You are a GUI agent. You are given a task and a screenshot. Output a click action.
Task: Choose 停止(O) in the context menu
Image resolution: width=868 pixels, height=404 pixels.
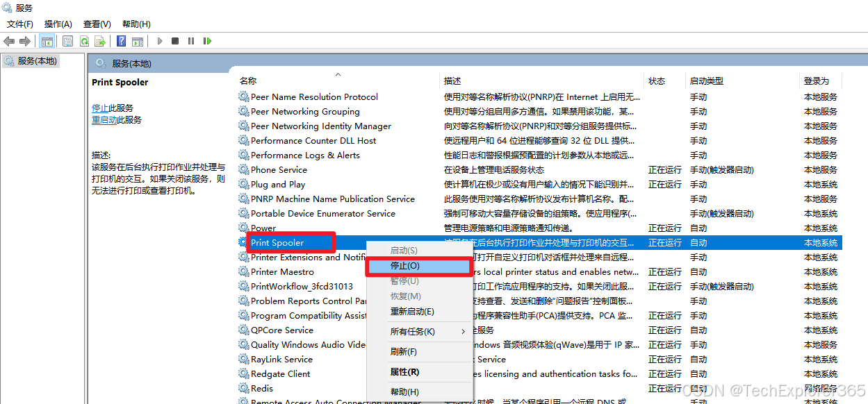[419, 266]
